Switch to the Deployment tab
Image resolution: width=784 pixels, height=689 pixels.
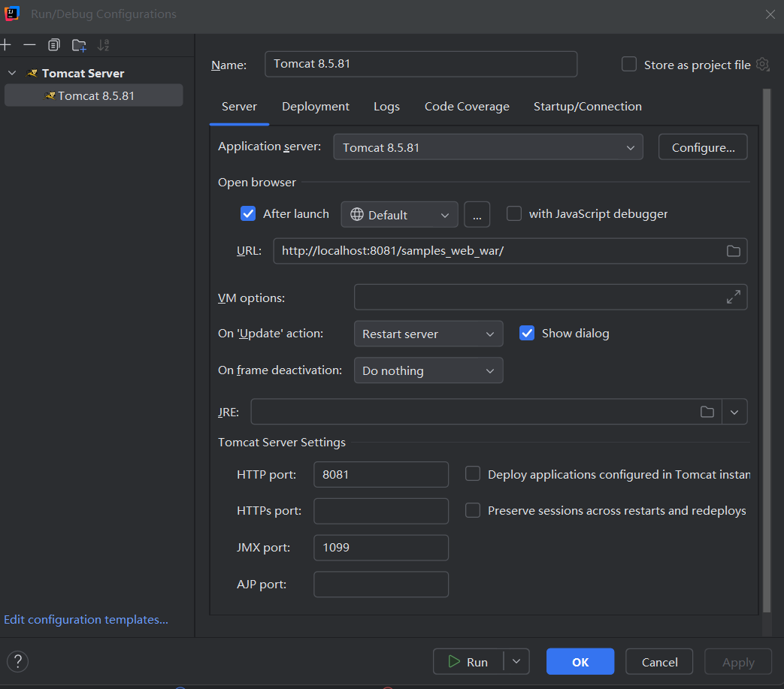(316, 107)
